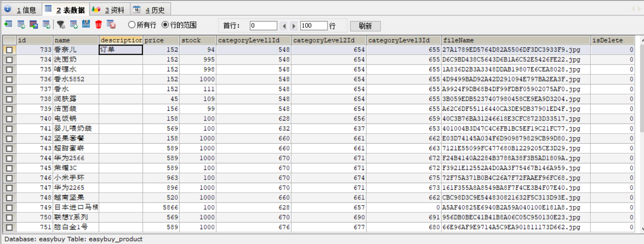Select the description cell containing 订单
The height and width of the screenshot is (244, 644).
click(x=121, y=50)
